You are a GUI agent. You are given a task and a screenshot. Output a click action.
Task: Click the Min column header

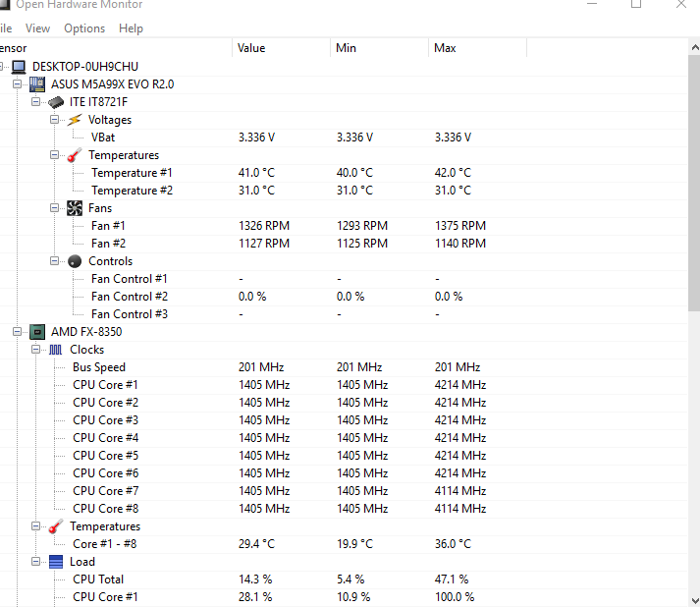pos(380,48)
